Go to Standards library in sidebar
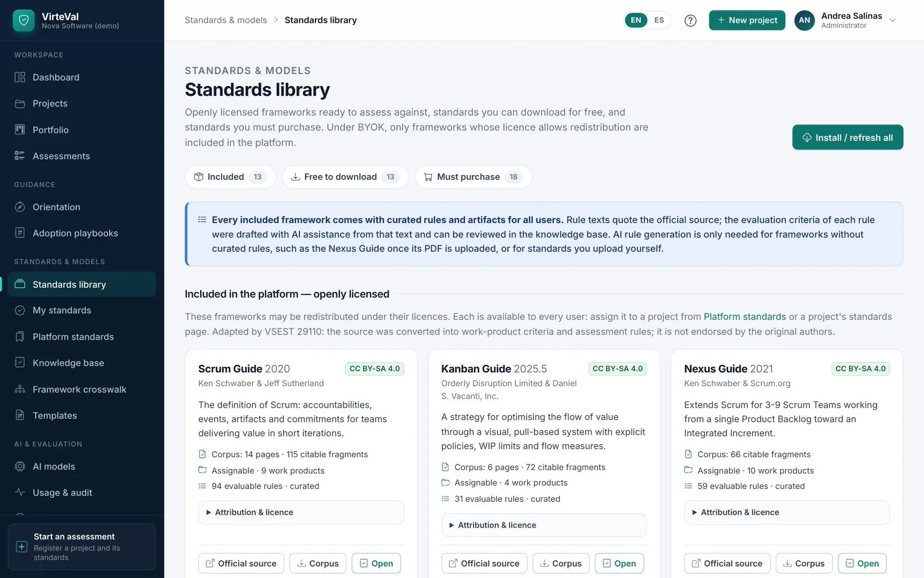The image size is (924, 578). pyautogui.click(x=82, y=284)
